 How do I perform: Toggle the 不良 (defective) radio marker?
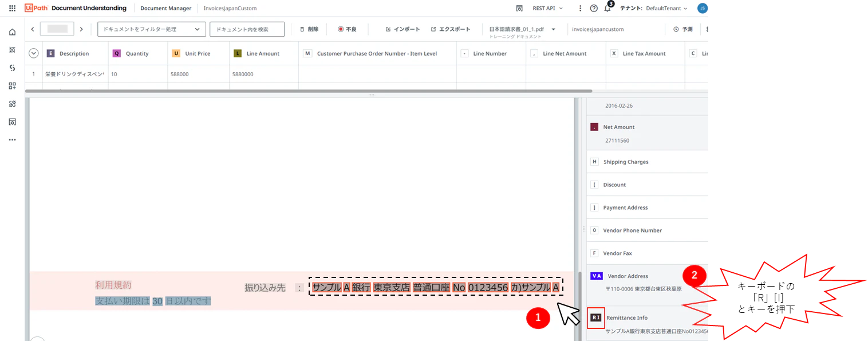pyautogui.click(x=341, y=29)
